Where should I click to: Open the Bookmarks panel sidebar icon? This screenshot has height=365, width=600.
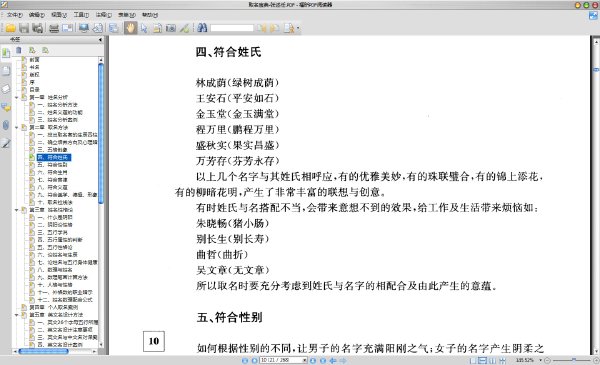pos(6,53)
